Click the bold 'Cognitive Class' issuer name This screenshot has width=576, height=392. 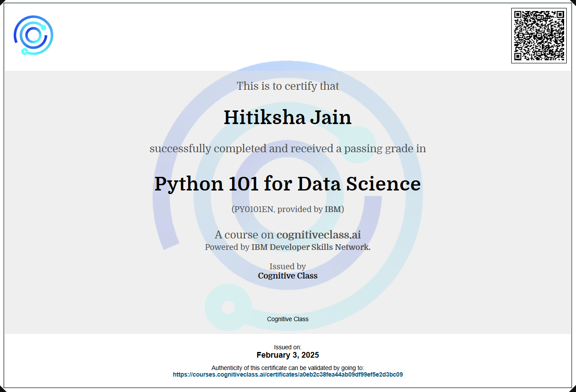pyautogui.click(x=288, y=276)
